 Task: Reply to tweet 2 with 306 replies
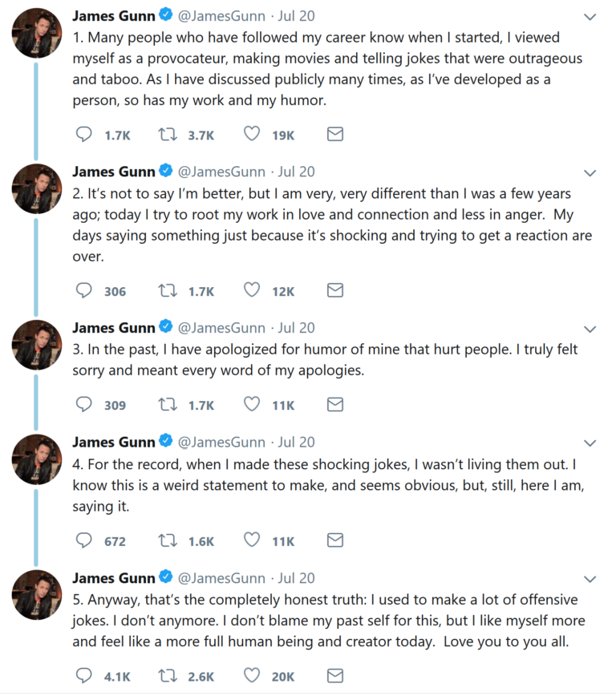(x=84, y=291)
